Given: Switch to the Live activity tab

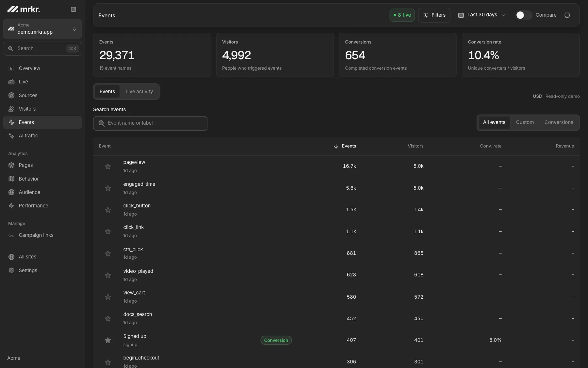Looking at the screenshot, I should [x=139, y=92].
